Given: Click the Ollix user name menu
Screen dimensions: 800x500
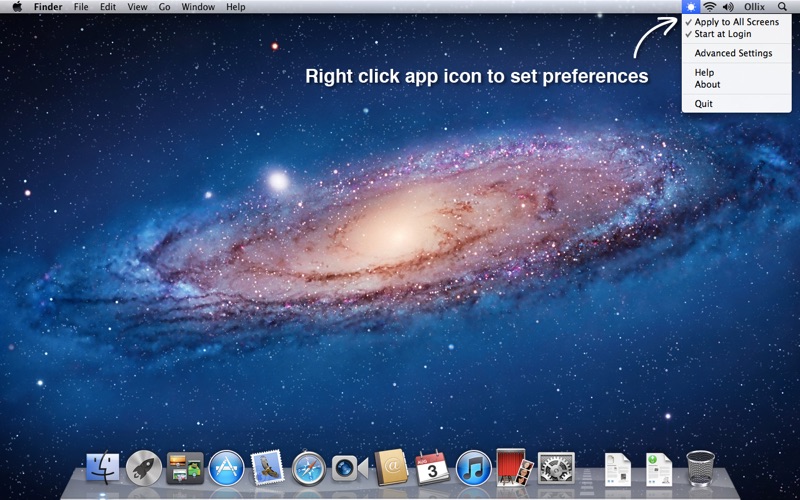Looking at the screenshot, I should [x=754, y=7].
